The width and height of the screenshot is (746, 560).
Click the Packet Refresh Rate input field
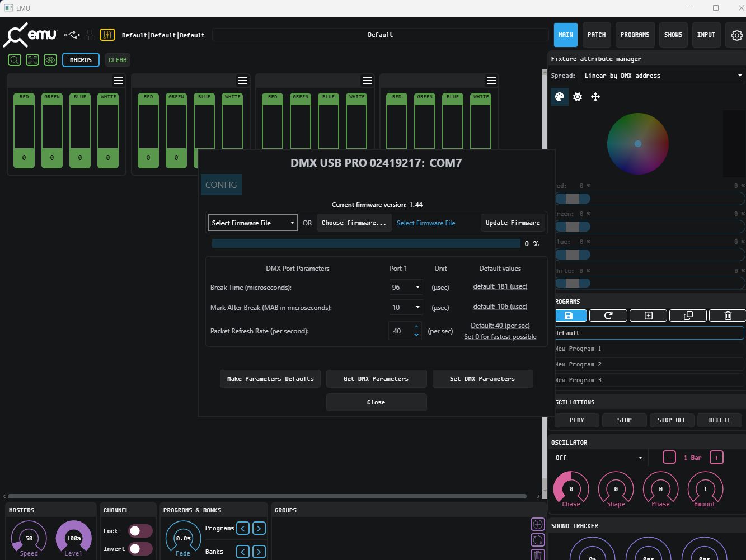point(400,331)
